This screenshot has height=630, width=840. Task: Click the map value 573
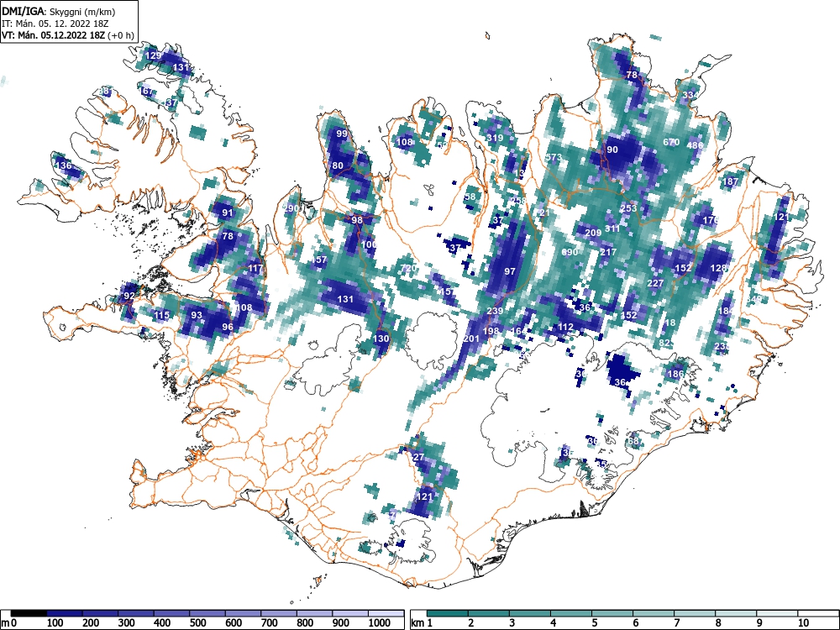click(554, 158)
